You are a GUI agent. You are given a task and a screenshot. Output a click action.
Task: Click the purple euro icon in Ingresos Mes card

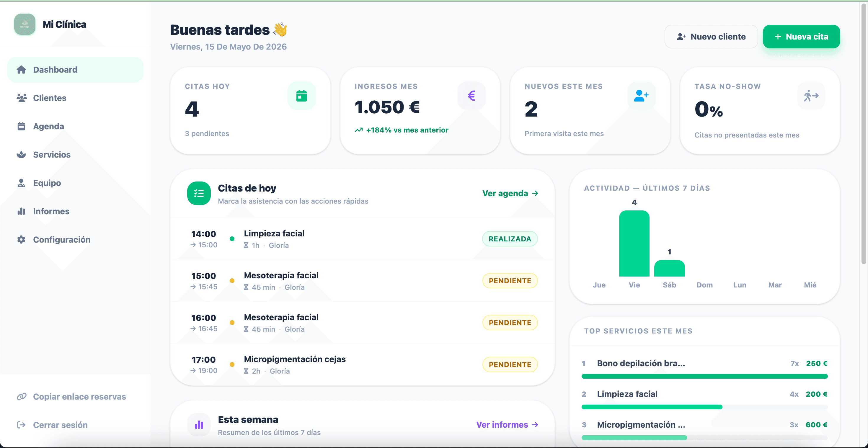471,96
